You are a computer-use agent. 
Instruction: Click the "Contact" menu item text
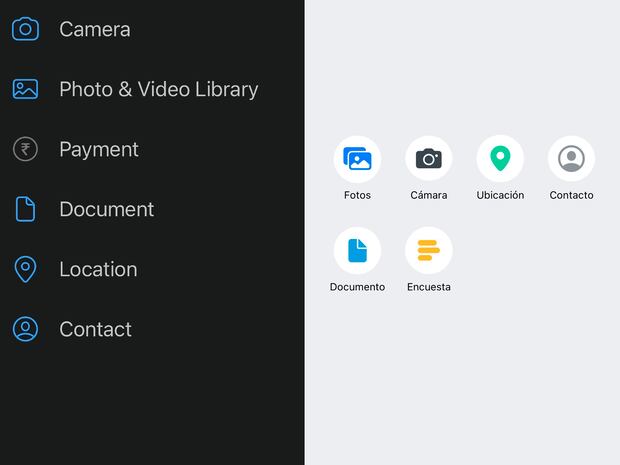click(x=95, y=329)
